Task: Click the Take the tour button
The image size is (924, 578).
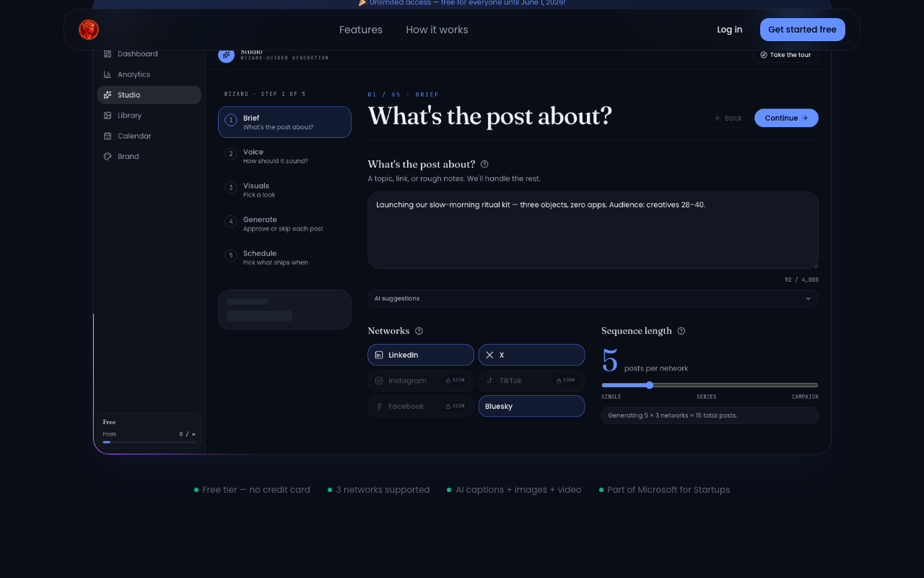Action: click(x=785, y=55)
